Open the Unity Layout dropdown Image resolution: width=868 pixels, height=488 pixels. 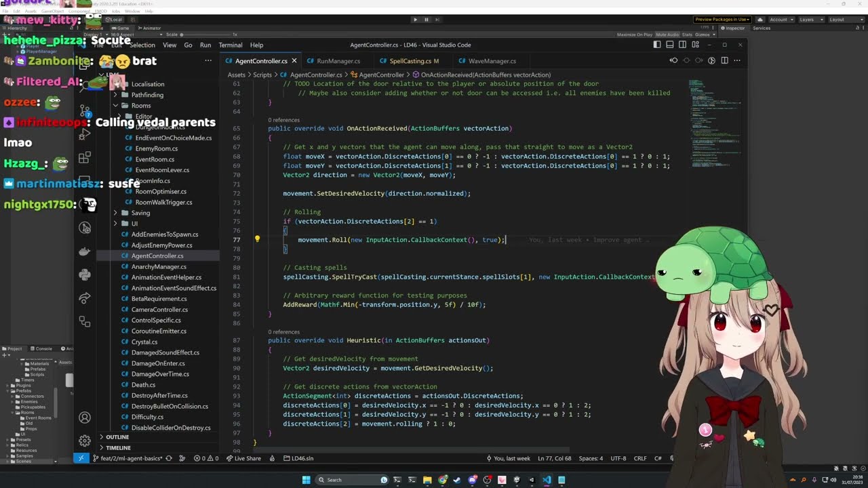click(845, 20)
